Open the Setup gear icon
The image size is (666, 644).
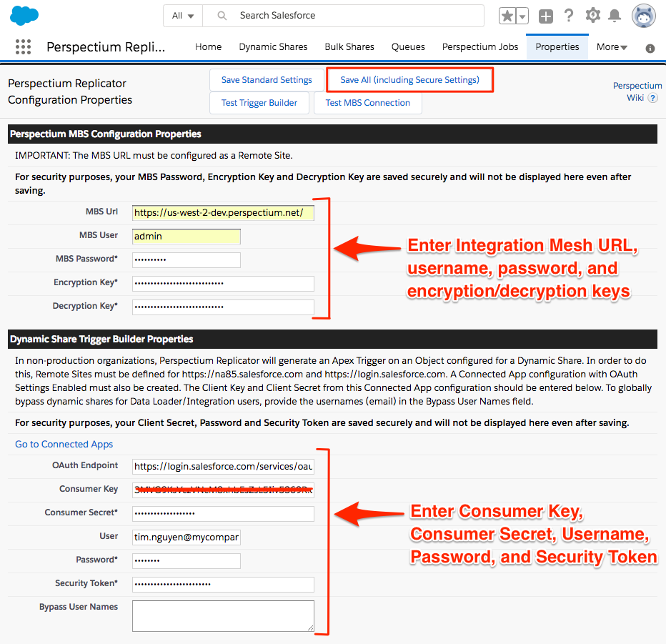click(592, 16)
